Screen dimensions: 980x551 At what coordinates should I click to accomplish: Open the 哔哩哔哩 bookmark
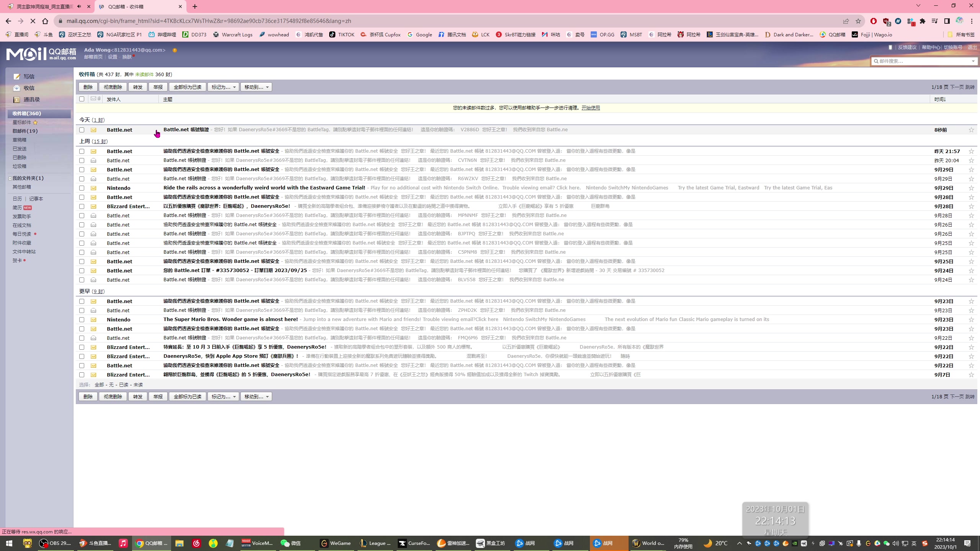click(x=162, y=34)
